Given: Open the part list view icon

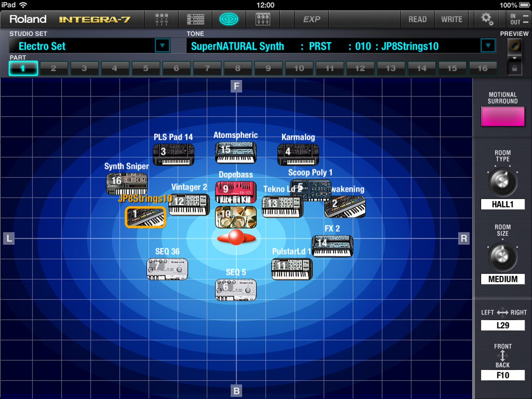Looking at the screenshot, I should [x=195, y=19].
